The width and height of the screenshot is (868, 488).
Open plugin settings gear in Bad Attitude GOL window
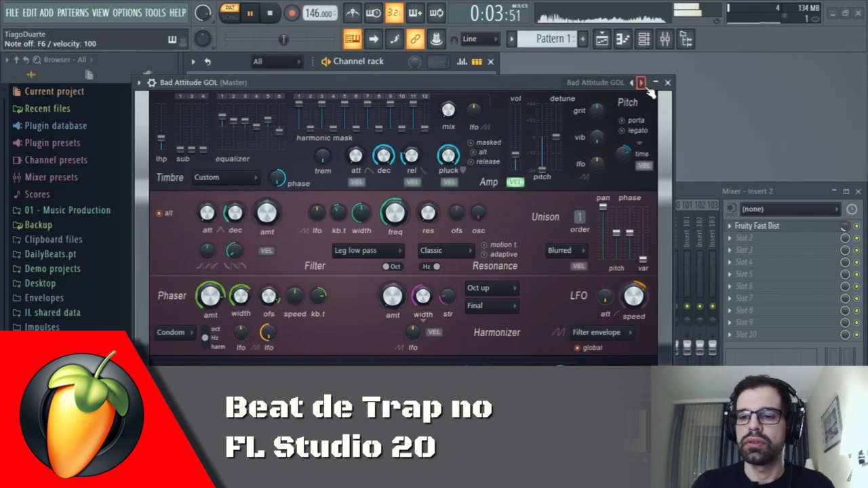(x=152, y=83)
